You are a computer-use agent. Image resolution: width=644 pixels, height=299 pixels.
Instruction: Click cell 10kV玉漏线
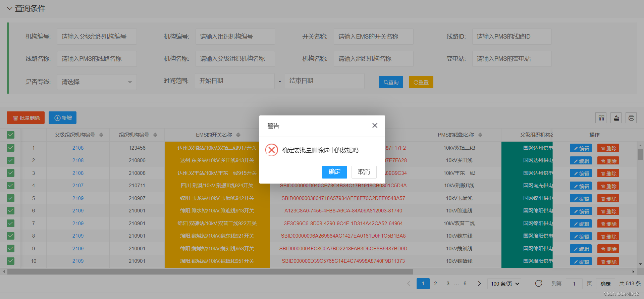tap(459, 198)
